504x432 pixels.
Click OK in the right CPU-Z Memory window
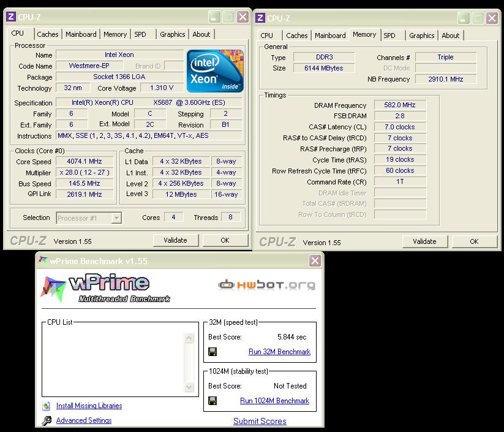pos(474,241)
